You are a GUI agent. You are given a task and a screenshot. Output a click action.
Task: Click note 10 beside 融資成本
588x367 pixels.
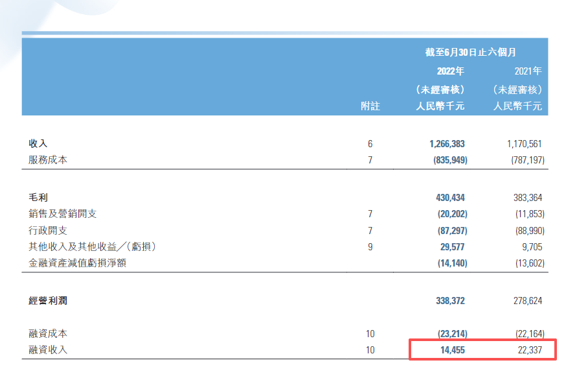[370, 334]
